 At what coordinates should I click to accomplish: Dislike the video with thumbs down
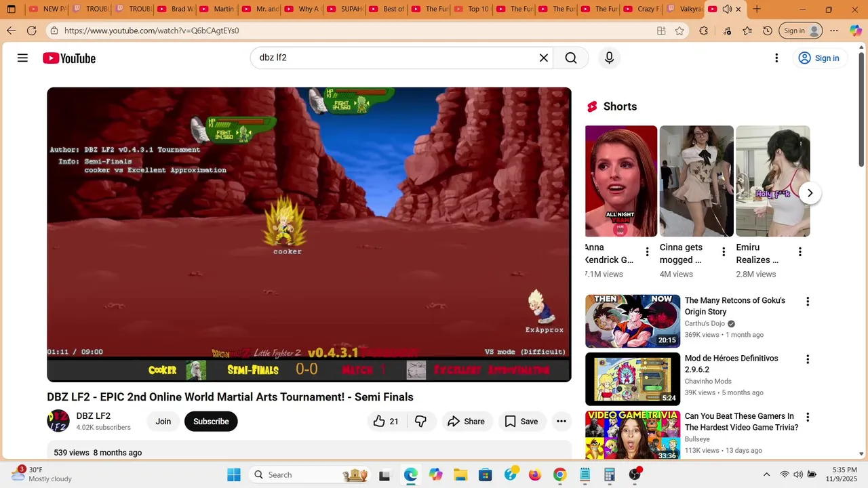(420, 422)
